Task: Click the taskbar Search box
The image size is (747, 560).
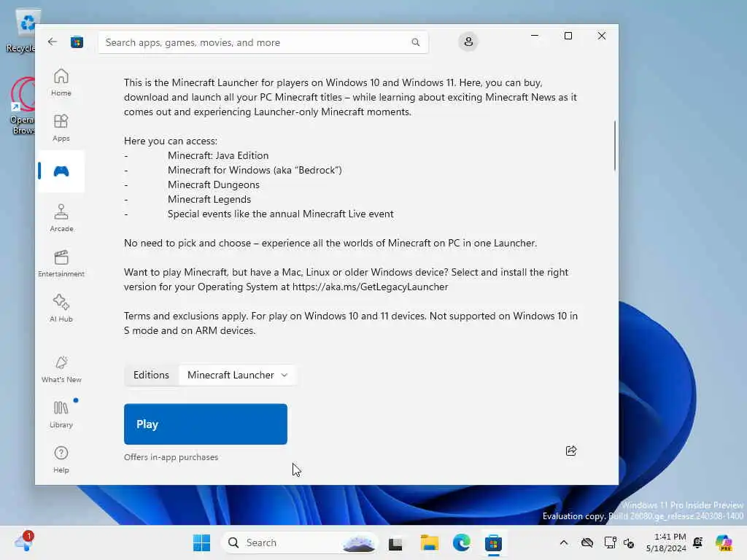Action: 299,542
